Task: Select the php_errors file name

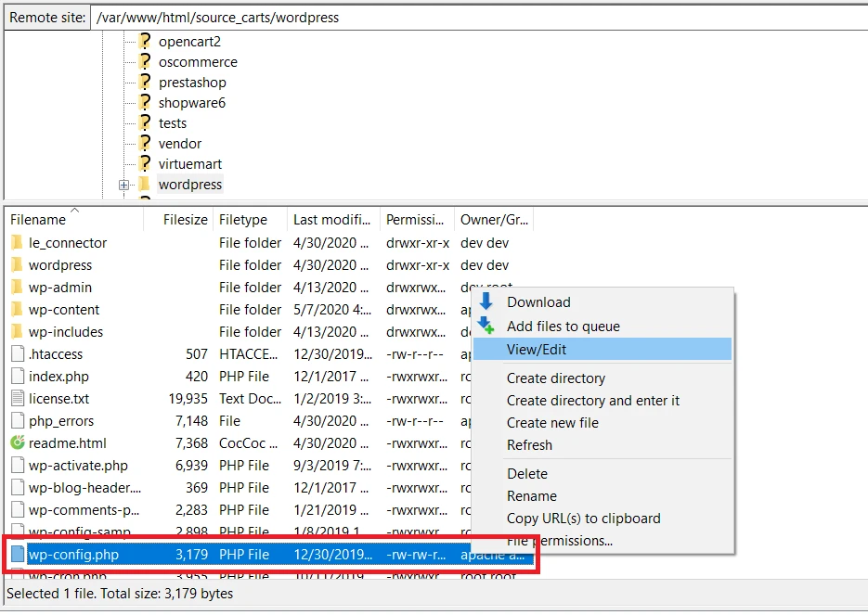Action: point(61,421)
